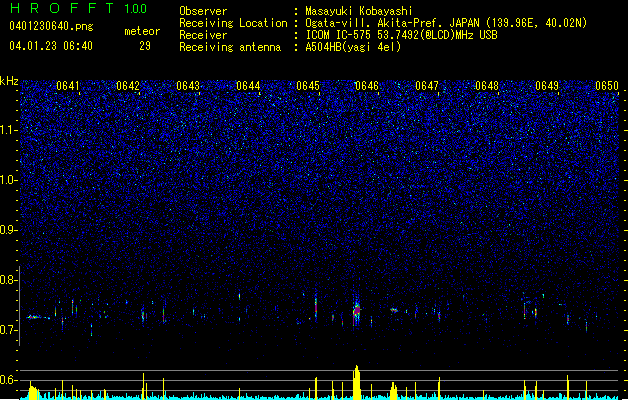Click the 0647 time marker
Image resolution: width=629 pixels, height=400 pixels.
[427, 86]
